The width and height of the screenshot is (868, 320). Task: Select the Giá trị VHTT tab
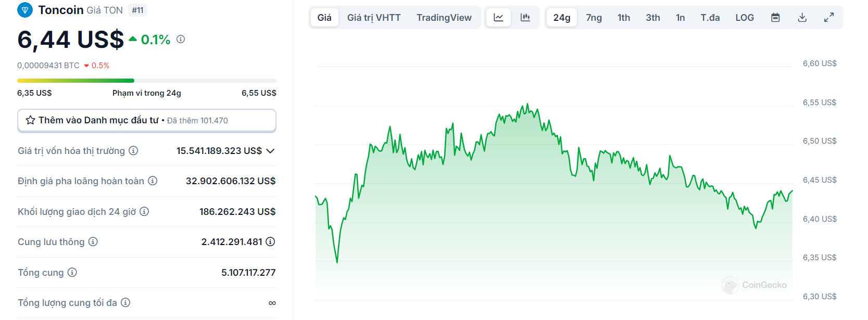click(x=374, y=18)
